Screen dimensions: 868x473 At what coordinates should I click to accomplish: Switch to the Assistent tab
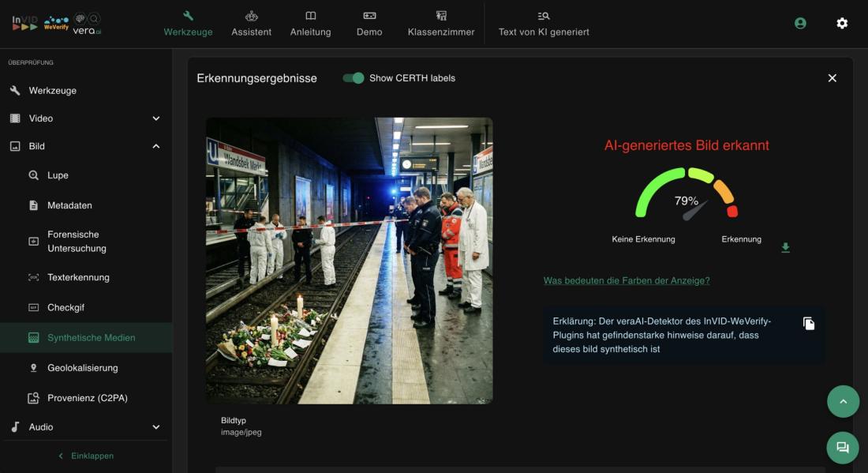[251, 24]
